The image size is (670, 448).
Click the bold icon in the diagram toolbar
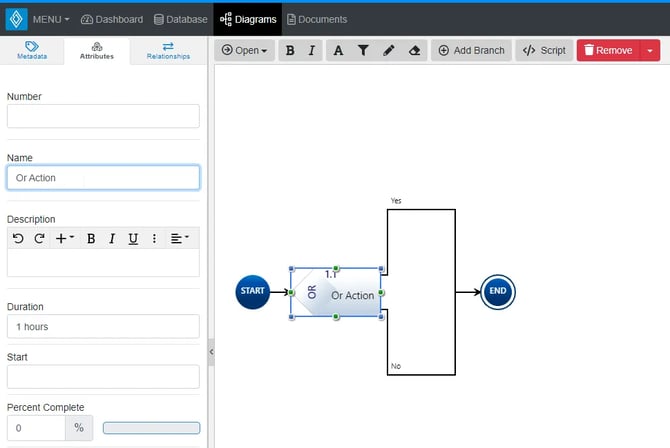290,50
